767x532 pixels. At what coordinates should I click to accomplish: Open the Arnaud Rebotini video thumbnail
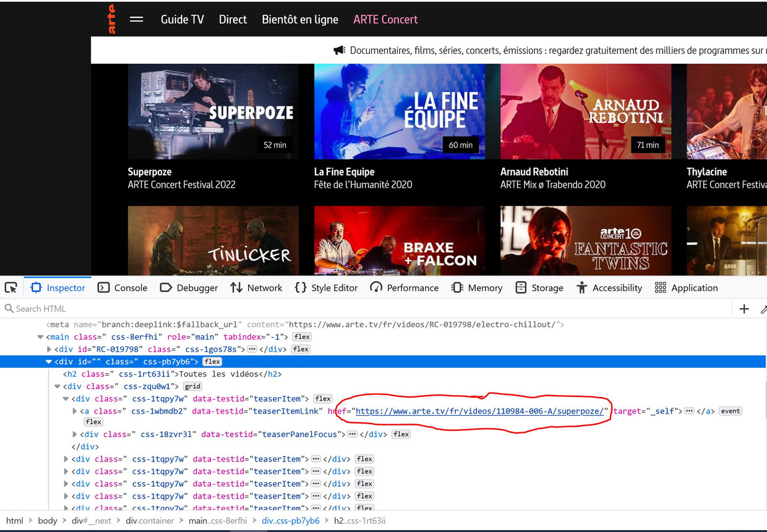(x=585, y=112)
